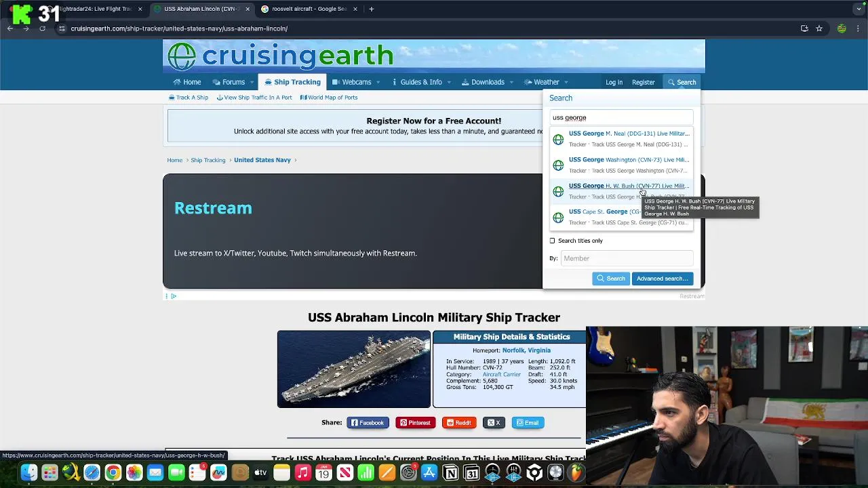
Task: Select USS Cape St. George result
Action: [x=622, y=217]
